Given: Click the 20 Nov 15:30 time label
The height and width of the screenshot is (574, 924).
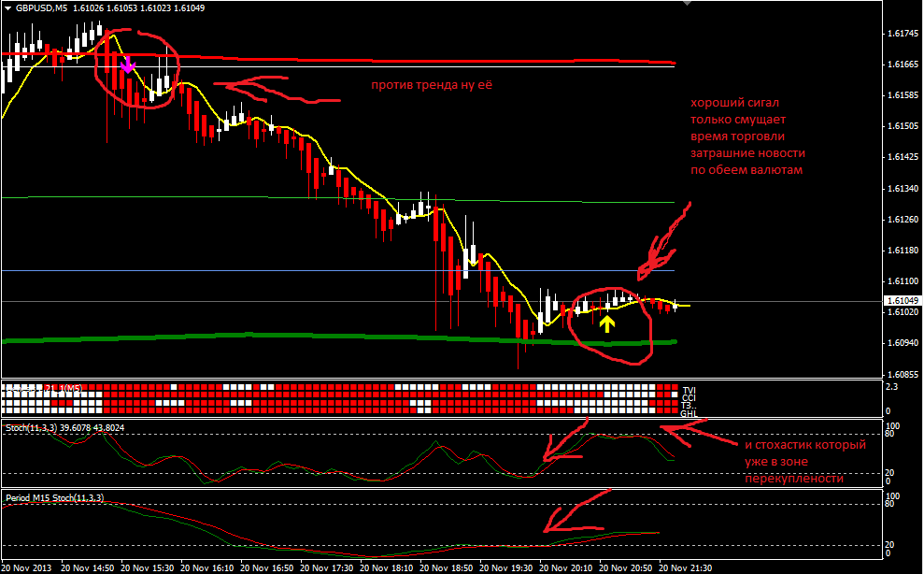Looking at the screenshot, I should click(x=148, y=568).
